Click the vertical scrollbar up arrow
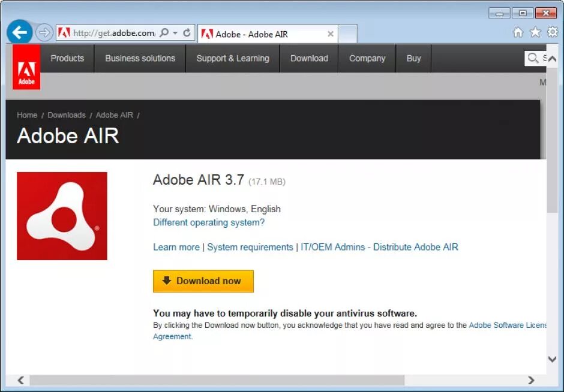Image resolution: width=564 pixels, height=392 pixels. point(552,59)
